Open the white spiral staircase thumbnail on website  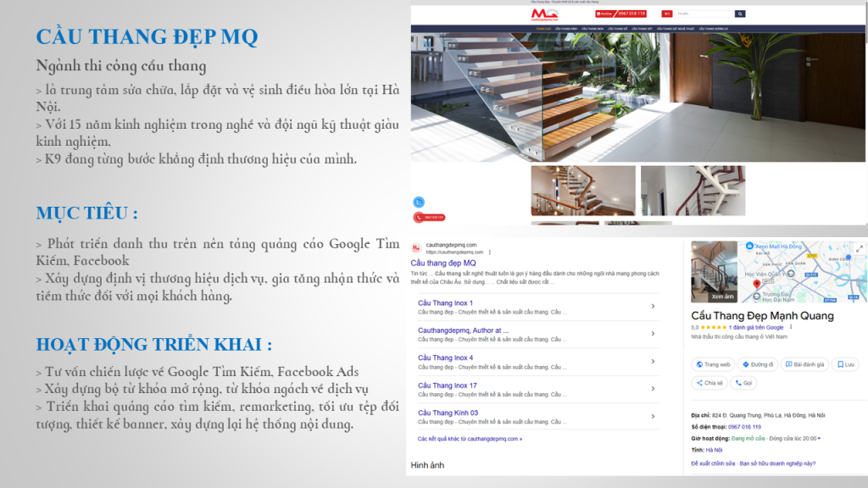[x=693, y=191]
